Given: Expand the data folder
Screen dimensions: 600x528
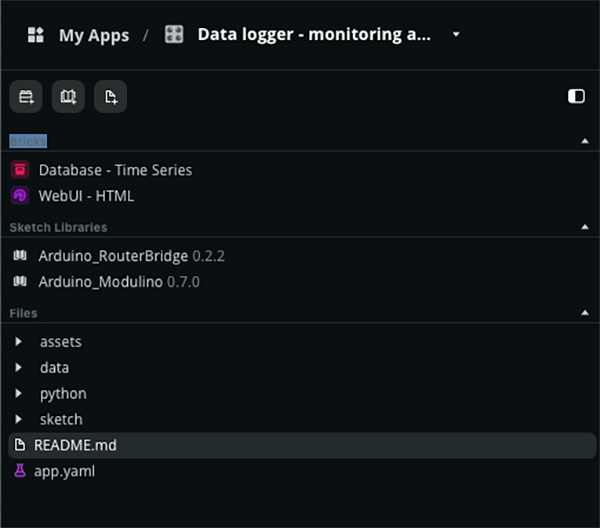Looking at the screenshot, I should tap(18, 367).
